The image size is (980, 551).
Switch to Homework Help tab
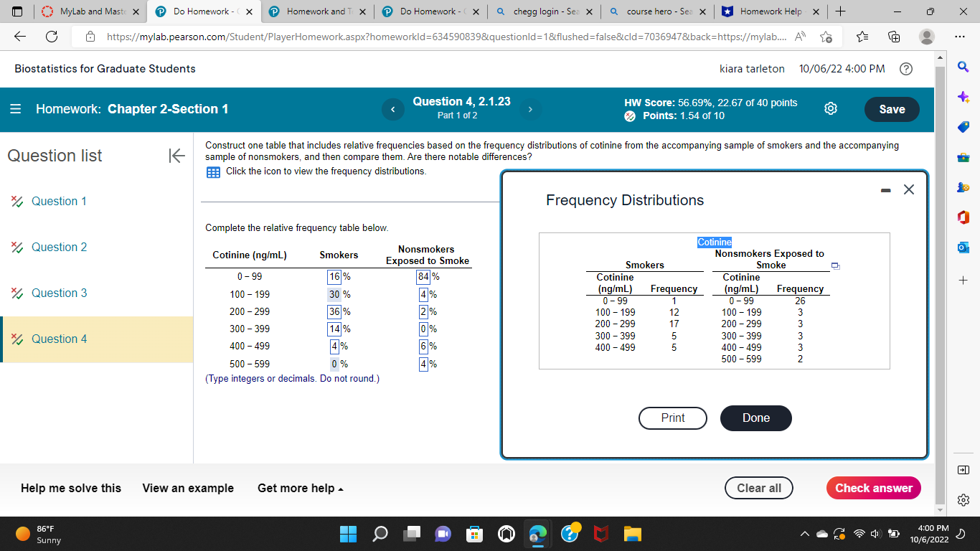click(x=770, y=11)
